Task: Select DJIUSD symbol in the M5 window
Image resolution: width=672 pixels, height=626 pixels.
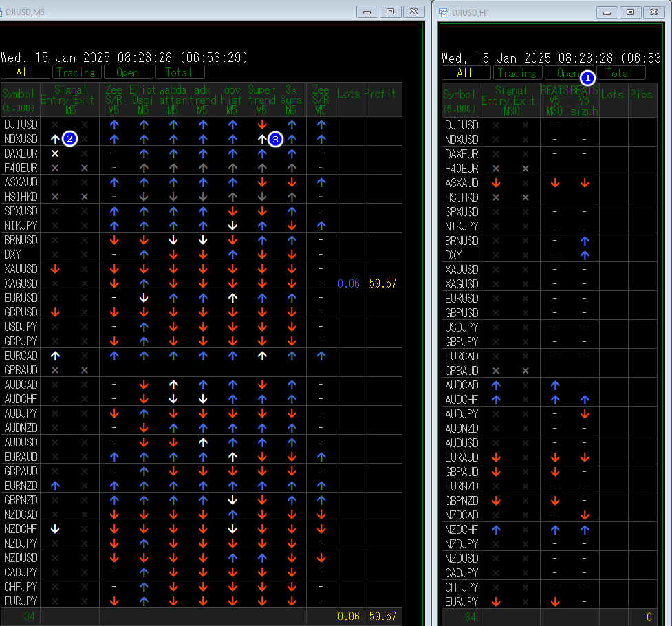Action: [x=21, y=125]
